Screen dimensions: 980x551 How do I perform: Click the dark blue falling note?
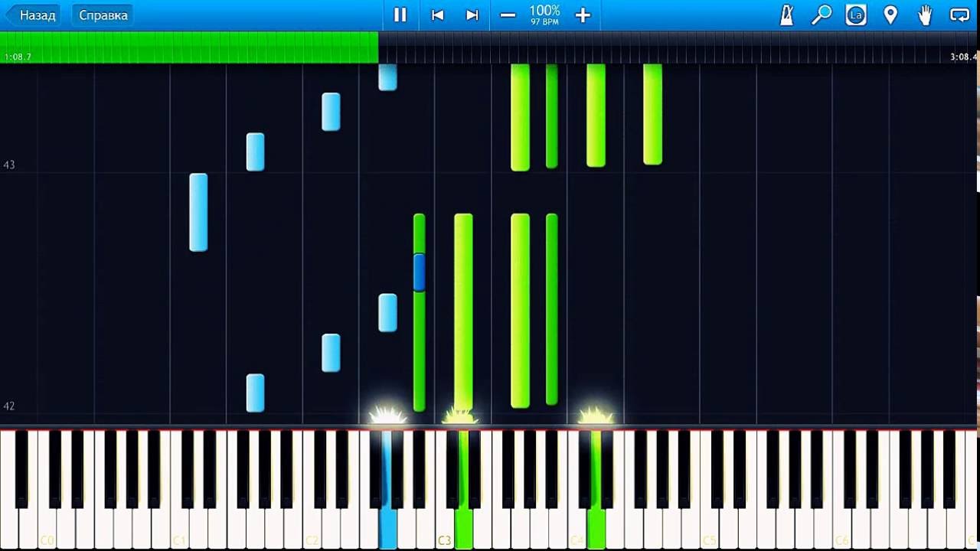pyautogui.click(x=419, y=272)
